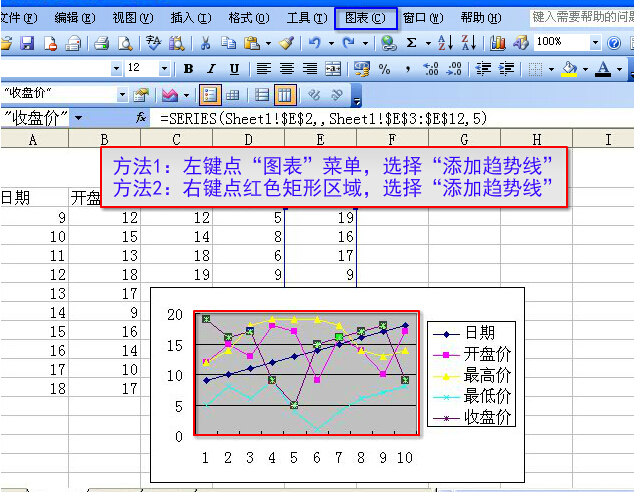Open Print Preview magnifier icon
This screenshot has height=492, width=634.
[x=125, y=43]
